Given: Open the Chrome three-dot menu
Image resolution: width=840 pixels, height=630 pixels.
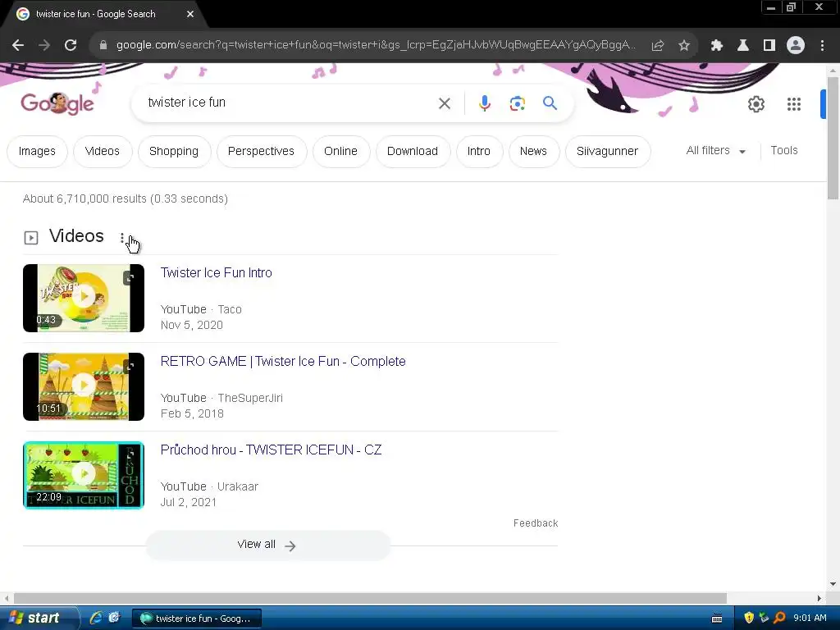Looking at the screenshot, I should click(822, 46).
